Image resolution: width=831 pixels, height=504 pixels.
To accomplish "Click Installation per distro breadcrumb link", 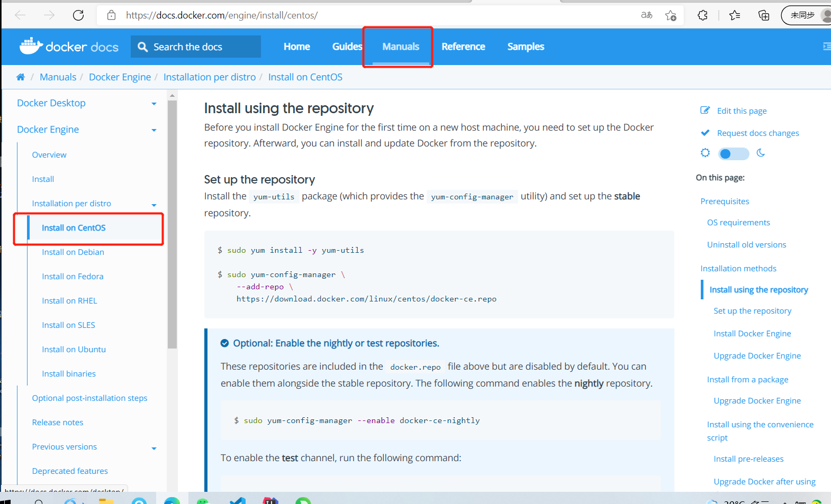I will (210, 77).
